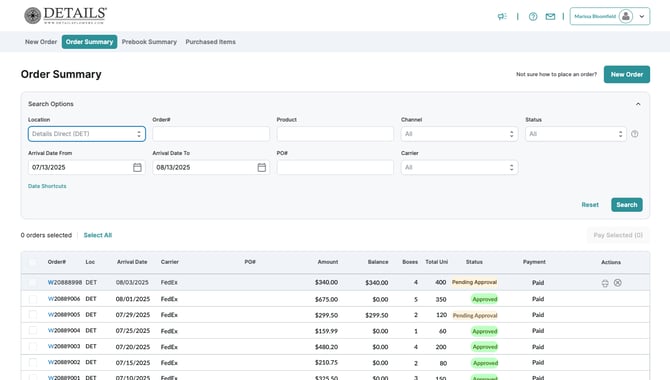Open the Purchased Items tab
This screenshot has height=380, width=670.
(x=210, y=42)
